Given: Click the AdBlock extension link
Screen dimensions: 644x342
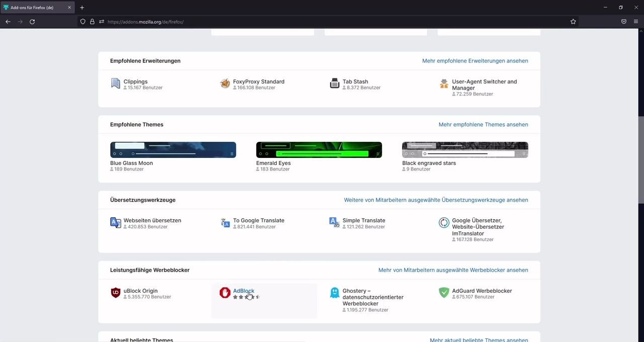Looking at the screenshot, I should (243, 291).
